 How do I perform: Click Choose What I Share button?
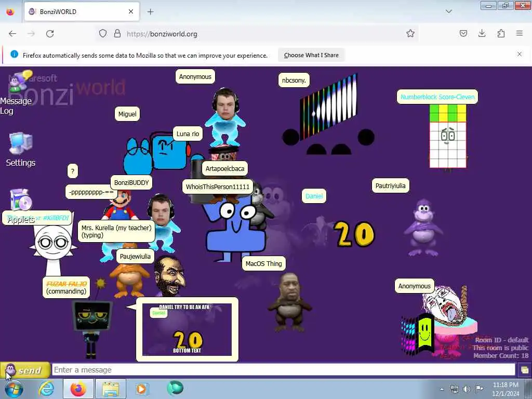point(311,55)
